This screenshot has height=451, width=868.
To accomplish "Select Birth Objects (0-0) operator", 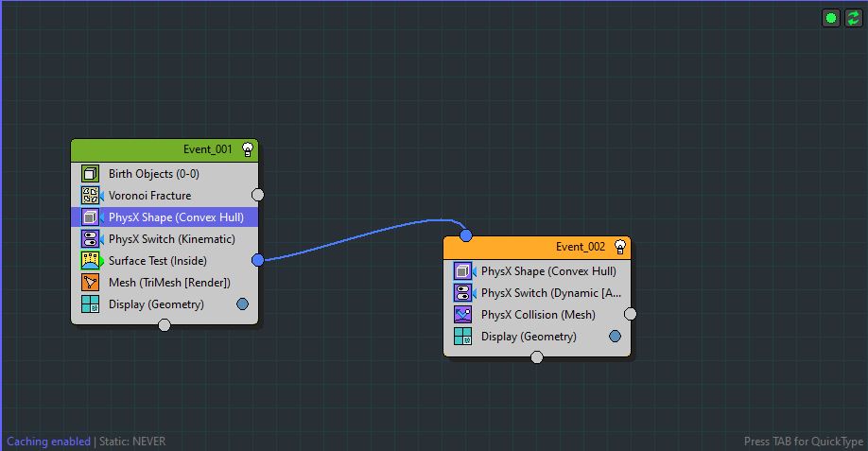I will [165, 174].
